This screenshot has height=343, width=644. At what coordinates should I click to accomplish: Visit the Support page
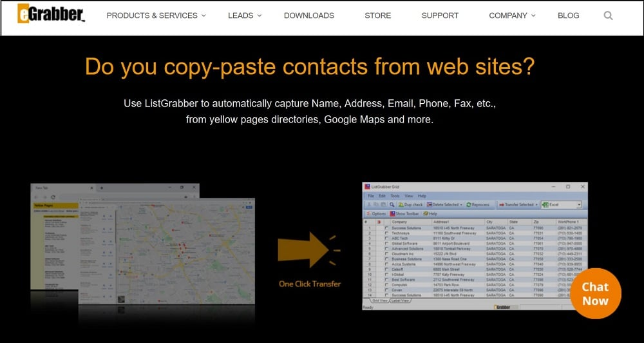[440, 15]
